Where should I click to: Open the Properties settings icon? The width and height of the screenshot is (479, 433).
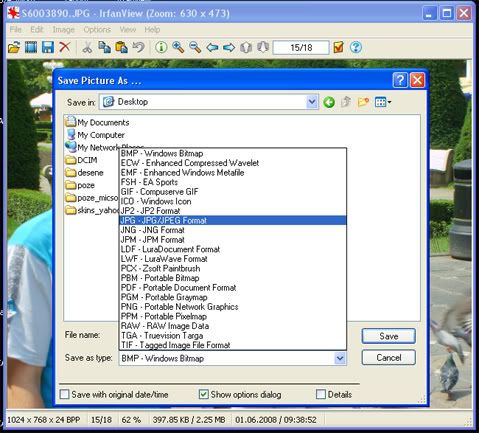tap(338, 47)
